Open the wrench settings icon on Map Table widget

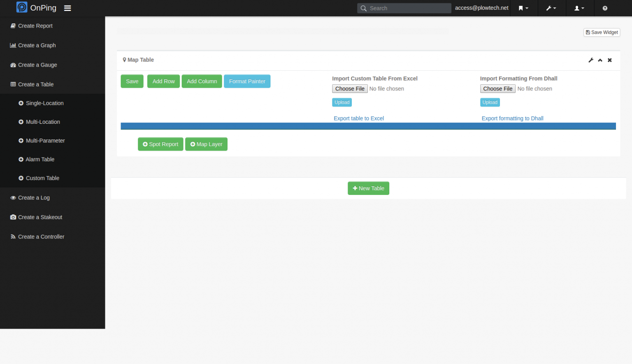(591, 60)
